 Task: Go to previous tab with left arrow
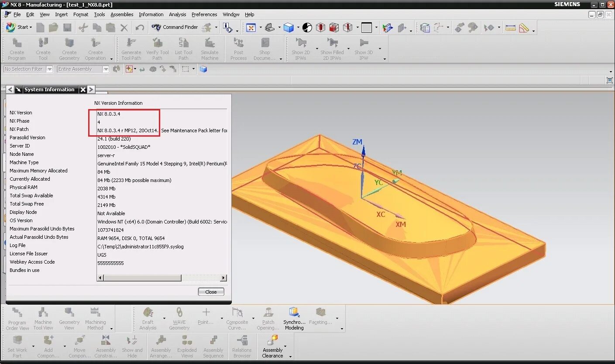[x=10, y=89]
